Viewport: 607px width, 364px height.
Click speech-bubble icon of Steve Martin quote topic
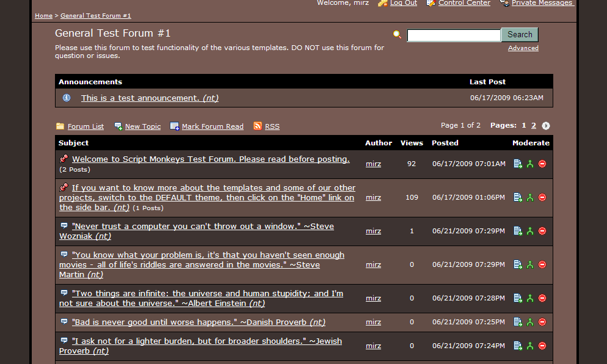64,254
